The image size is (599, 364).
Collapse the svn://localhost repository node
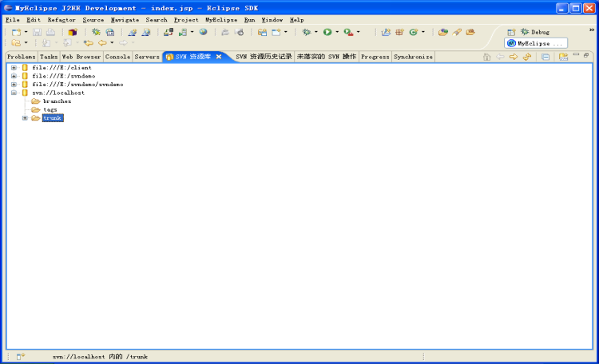click(14, 93)
